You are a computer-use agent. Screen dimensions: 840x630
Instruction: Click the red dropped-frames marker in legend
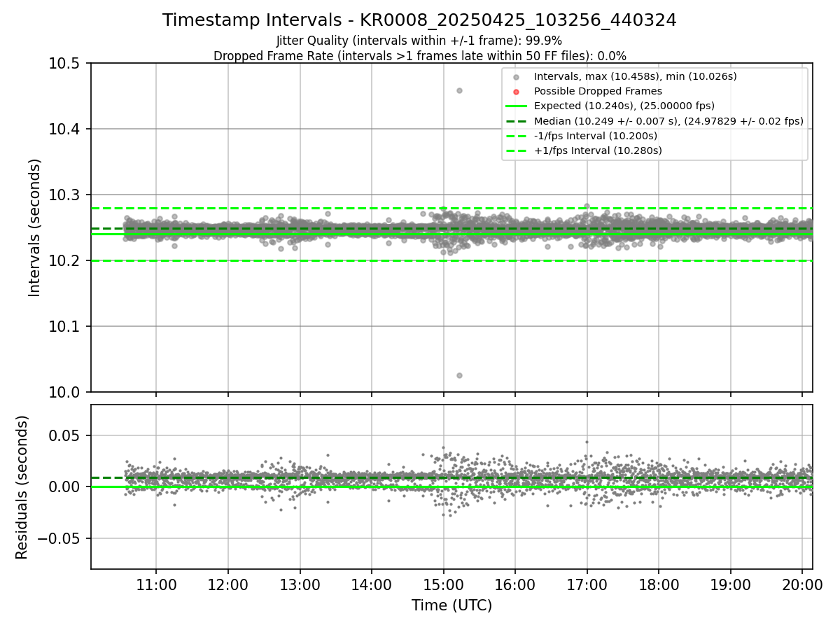point(516,91)
